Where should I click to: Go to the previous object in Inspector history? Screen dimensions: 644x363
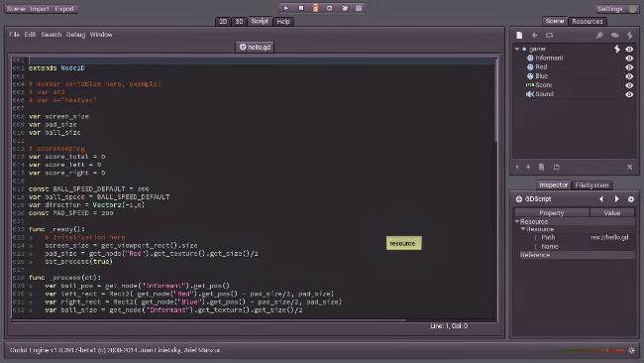[601, 199]
